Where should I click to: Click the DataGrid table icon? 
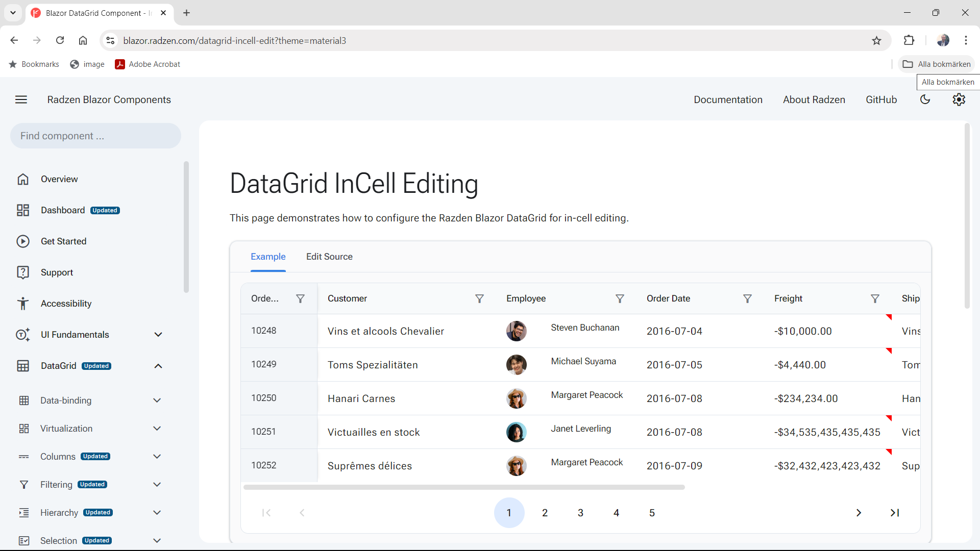tap(23, 366)
